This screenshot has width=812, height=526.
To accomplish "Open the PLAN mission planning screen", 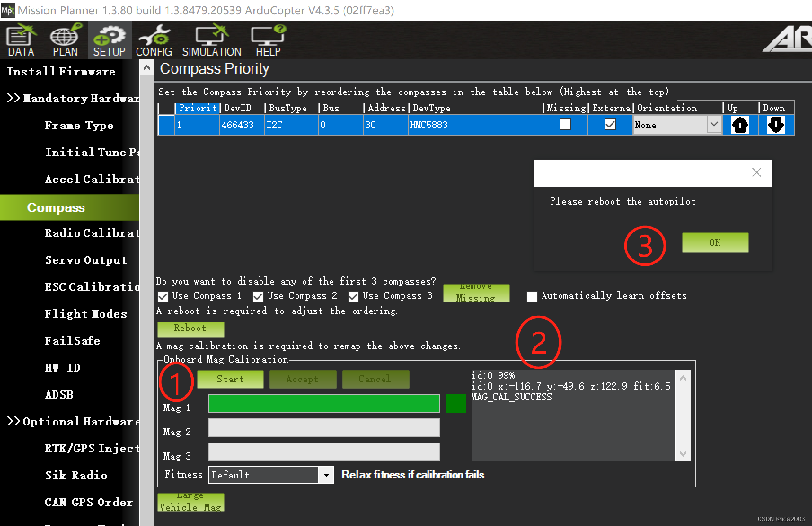I will (x=65, y=40).
